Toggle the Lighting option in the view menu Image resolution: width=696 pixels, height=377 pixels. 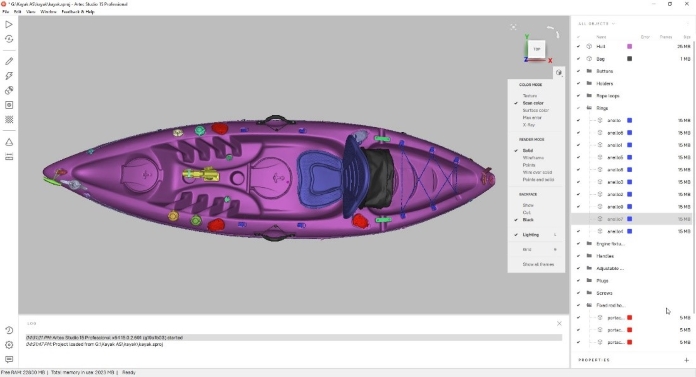[530, 234]
